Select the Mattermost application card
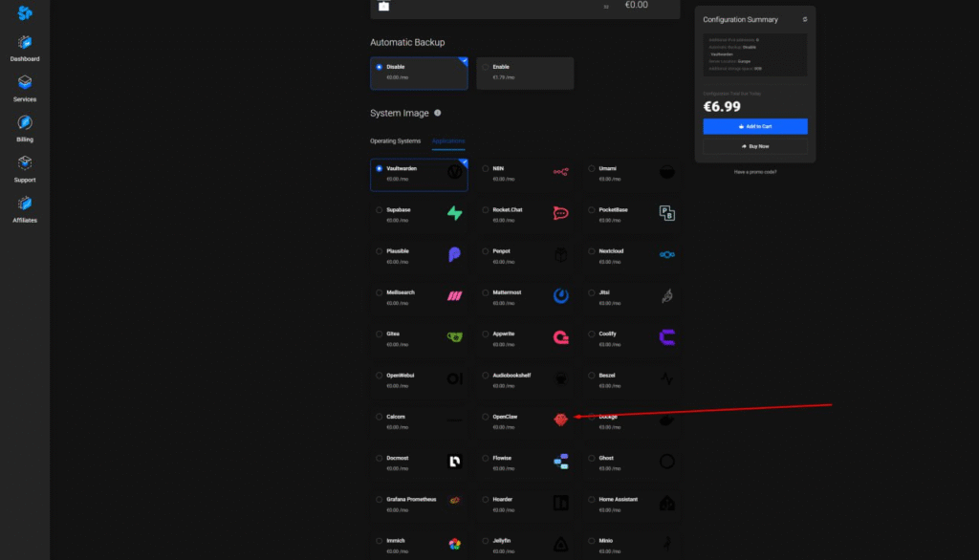This screenshot has height=560, width=979. (525, 296)
